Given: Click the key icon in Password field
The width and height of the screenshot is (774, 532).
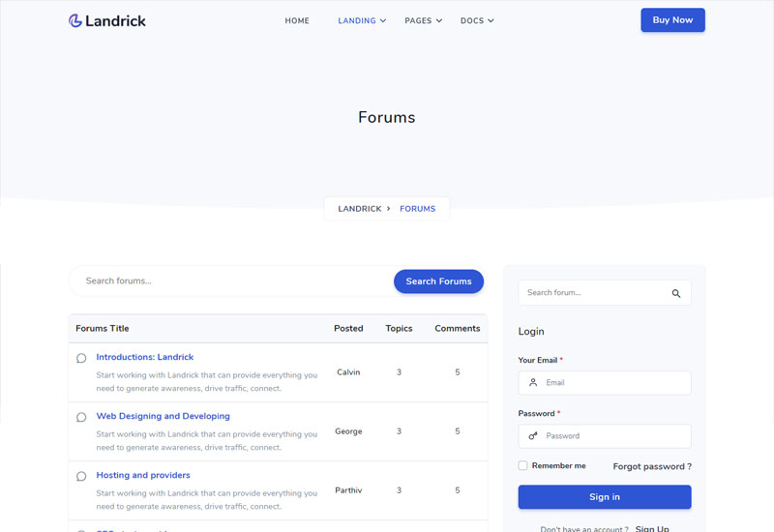Looking at the screenshot, I should click(533, 436).
